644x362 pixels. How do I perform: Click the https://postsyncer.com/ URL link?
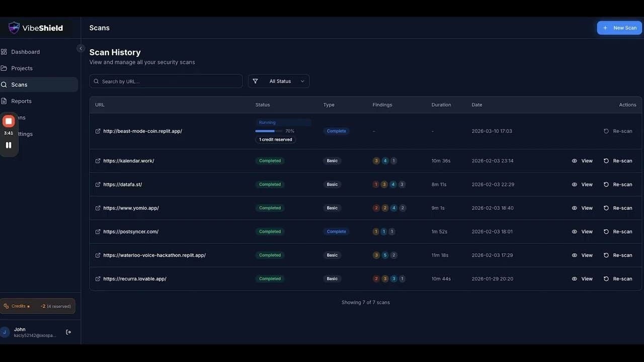coord(131,232)
